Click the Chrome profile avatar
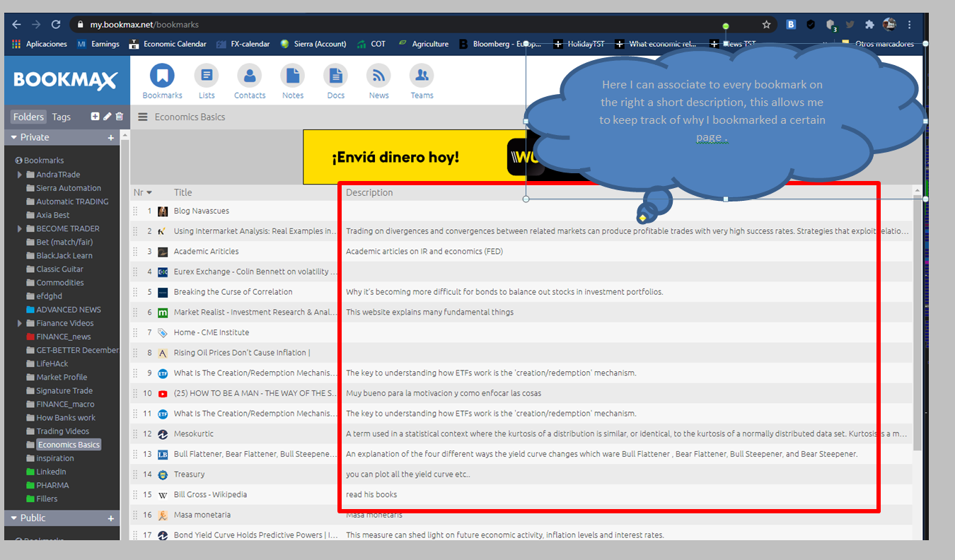 coord(890,24)
